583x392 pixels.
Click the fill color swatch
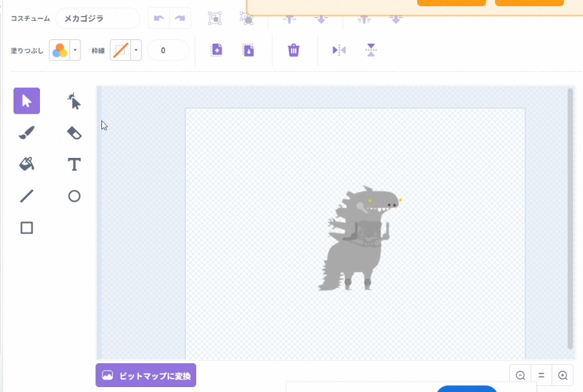pos(60,50)
